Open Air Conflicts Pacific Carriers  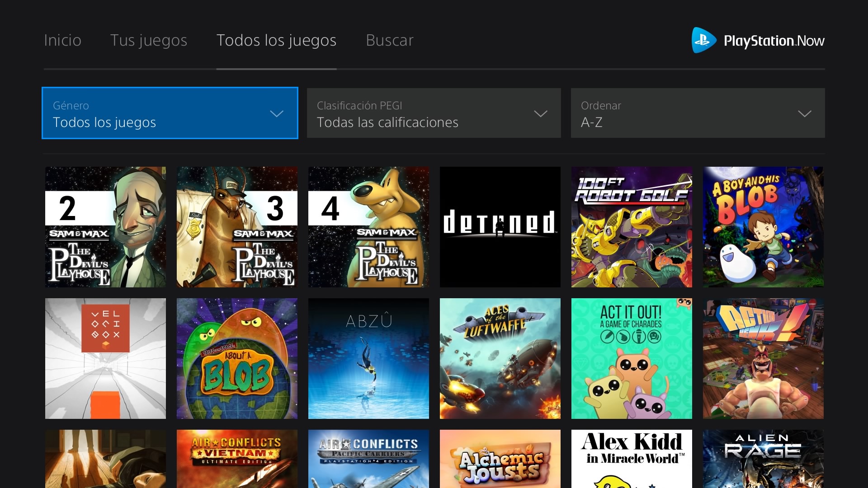(368, 459)
